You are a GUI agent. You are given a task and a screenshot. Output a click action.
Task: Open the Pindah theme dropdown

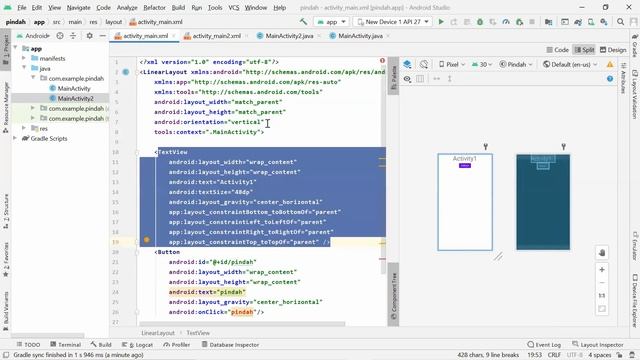pyautogui.click(x=516, y=64)
